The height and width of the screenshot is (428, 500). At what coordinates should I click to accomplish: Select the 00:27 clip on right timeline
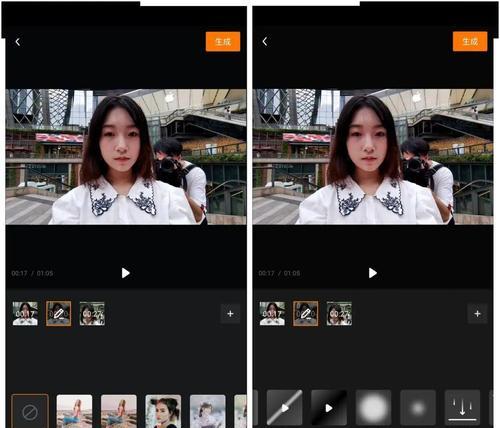coord(339,313)
